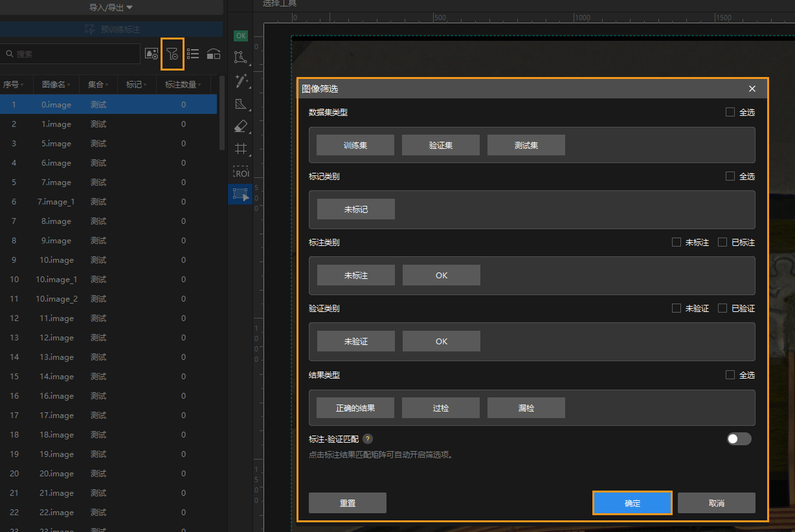Click the 重置 button

(348, 503)
